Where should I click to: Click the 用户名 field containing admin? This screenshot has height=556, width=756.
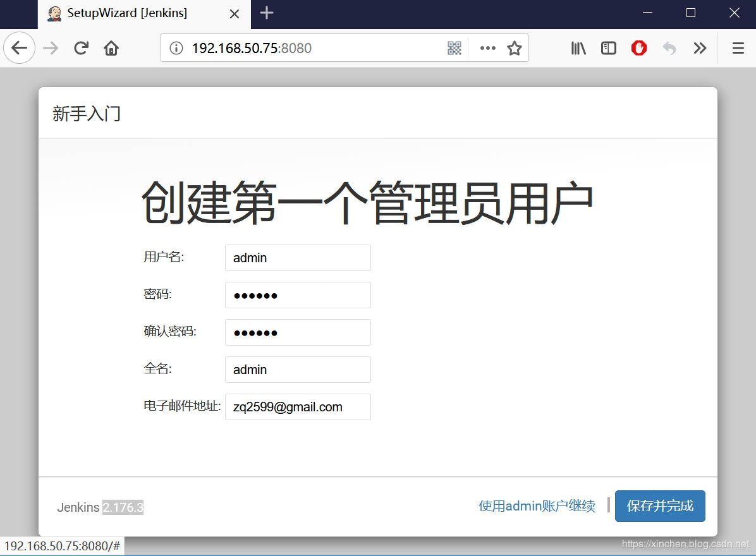(x=297, y=258)
